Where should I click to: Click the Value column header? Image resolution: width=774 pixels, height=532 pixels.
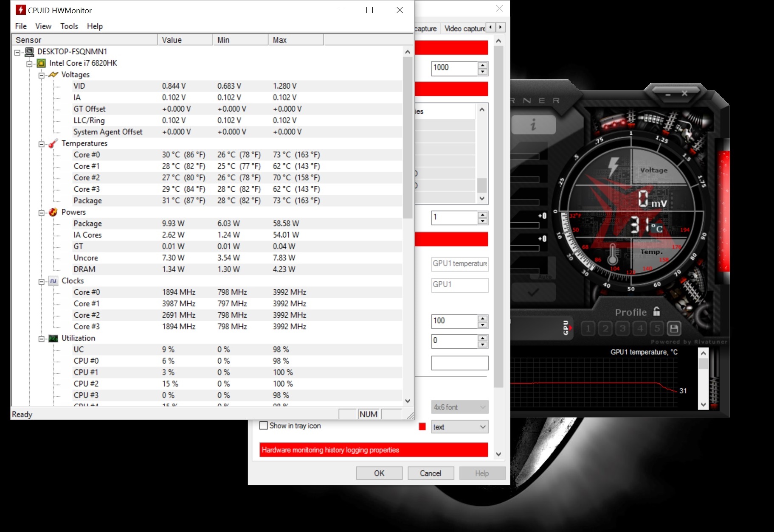pyautogui.click(x=185, y=40)
